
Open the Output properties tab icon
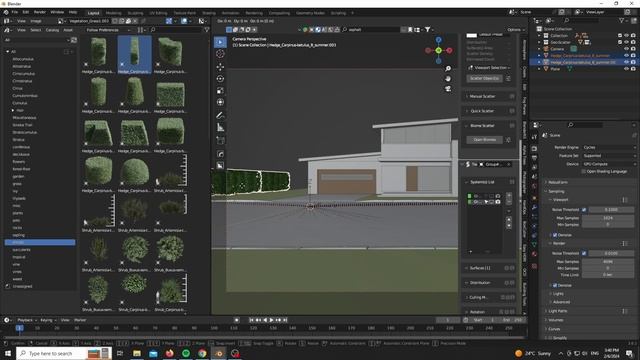point(534,158)
